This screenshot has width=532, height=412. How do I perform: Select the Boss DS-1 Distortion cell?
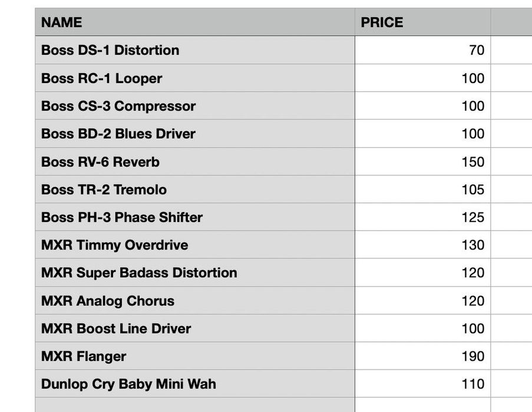(x=194, y=50)
